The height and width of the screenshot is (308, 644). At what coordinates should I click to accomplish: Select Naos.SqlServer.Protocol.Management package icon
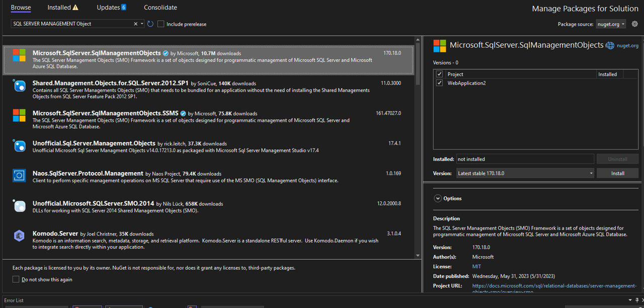[19, 176]
